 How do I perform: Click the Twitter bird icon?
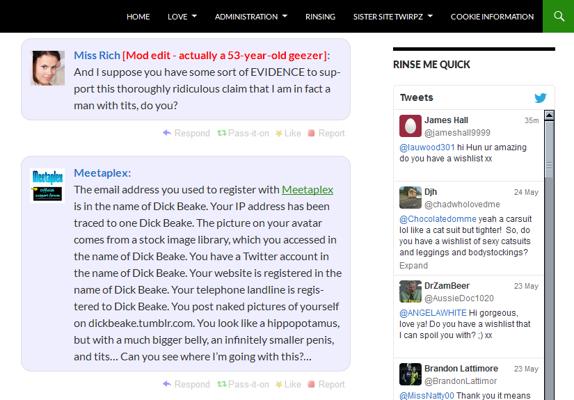tap(540, 98)
